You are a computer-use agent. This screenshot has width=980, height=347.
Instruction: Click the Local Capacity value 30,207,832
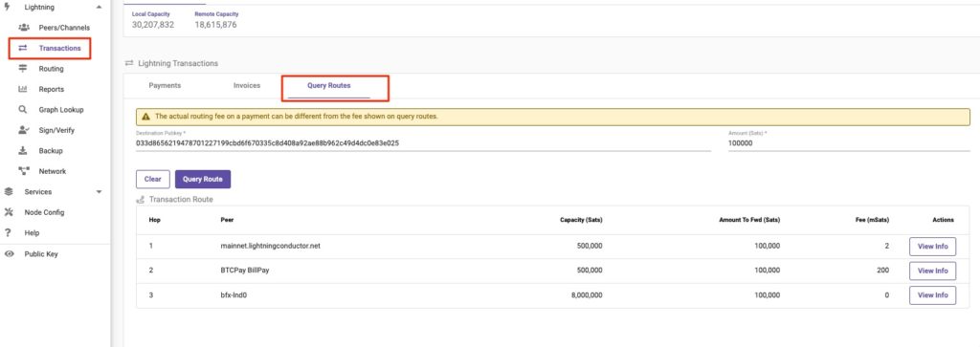[x=153, y=25]
